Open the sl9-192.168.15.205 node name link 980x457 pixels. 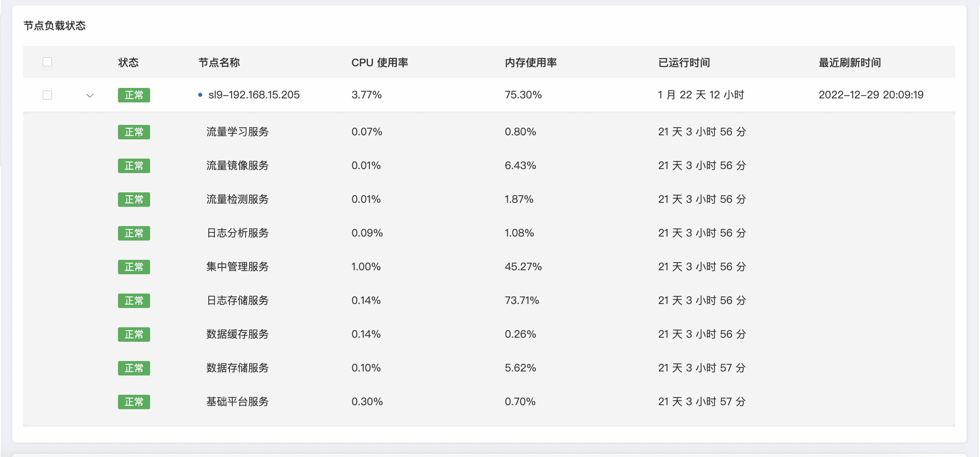(x=254, y=95)
